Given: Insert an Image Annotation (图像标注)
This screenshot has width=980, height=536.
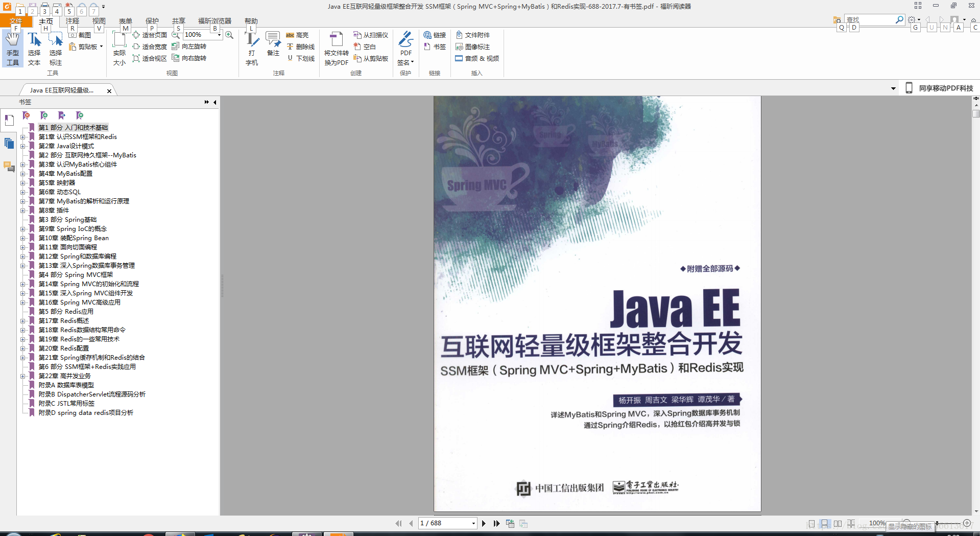Looking at the screenshot, I should coord(472,46).
